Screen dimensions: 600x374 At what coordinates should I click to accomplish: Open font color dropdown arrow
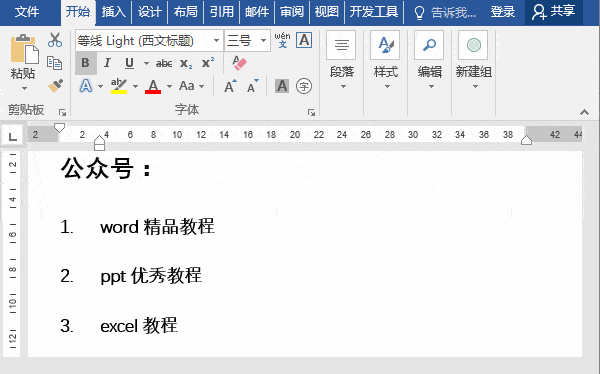pyautogui.click(x=169, y=87)
